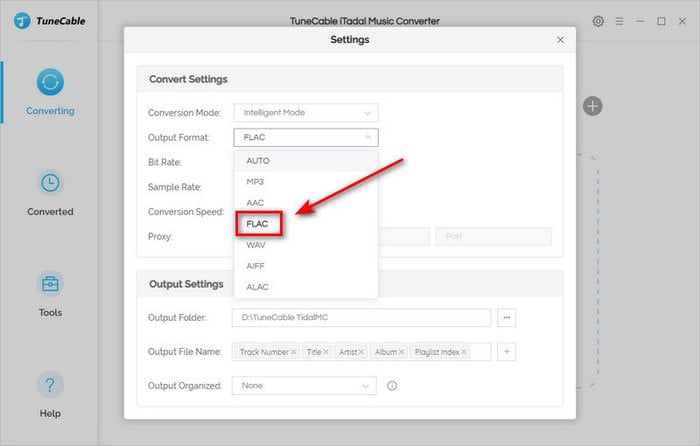Maximize the TuneCable window

coord(661,21)
